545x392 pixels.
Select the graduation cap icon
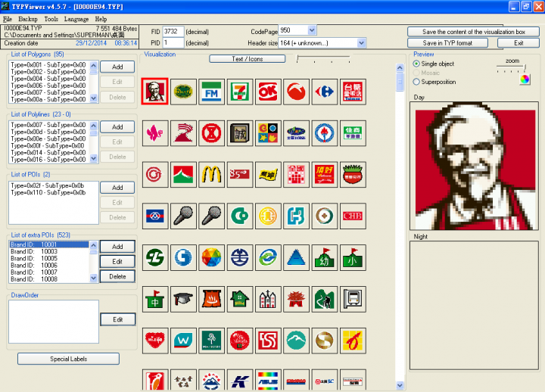[x=183, y=299]
